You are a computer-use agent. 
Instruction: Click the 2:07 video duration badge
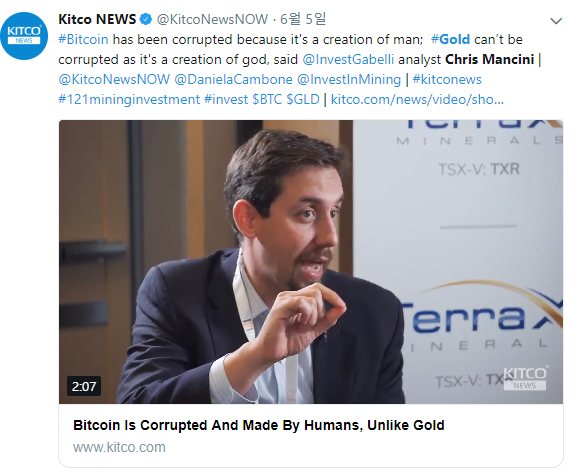coord(84,386)
